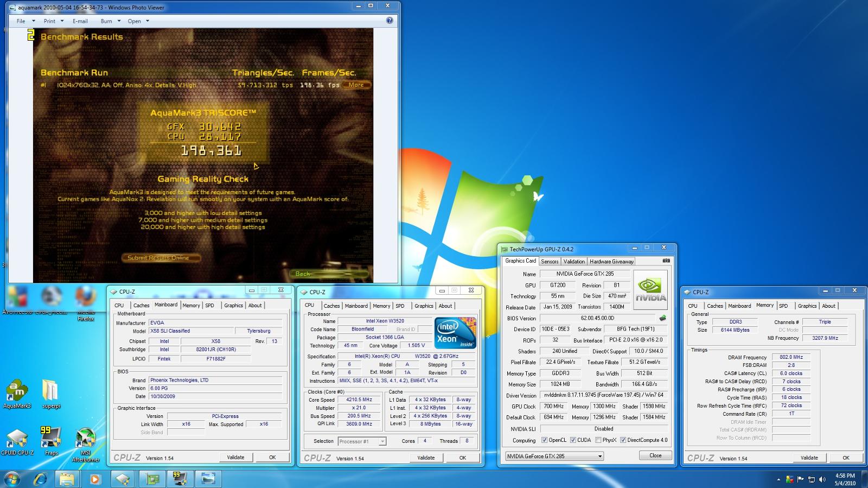The image size is (868, 488).
Task: Launch the Fraps desktop shortcut
Action: [50, 441]
